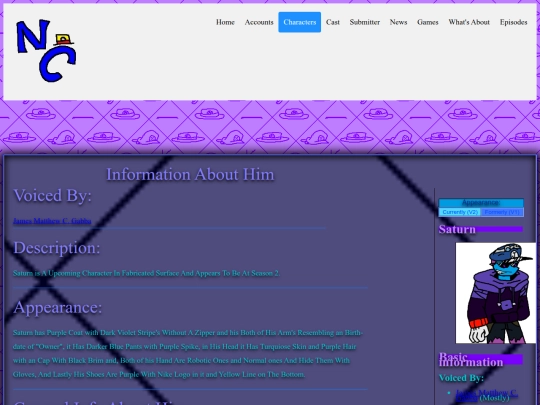Open the Cast page
The image size is (540, 405).
pos(333,22)
